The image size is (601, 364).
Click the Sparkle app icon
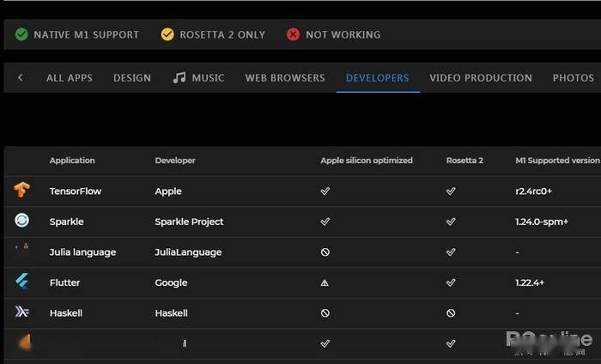[x=21, y=221]
